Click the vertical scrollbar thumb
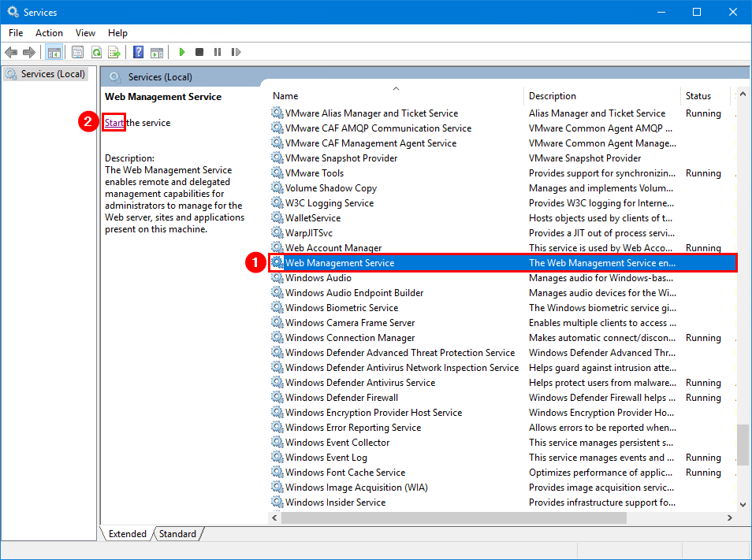 (x=743, y=444)
